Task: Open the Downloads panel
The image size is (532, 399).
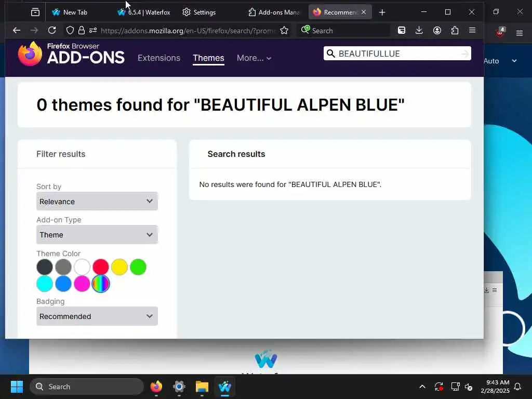Action: pyautogui.click(x=419, y=31)
